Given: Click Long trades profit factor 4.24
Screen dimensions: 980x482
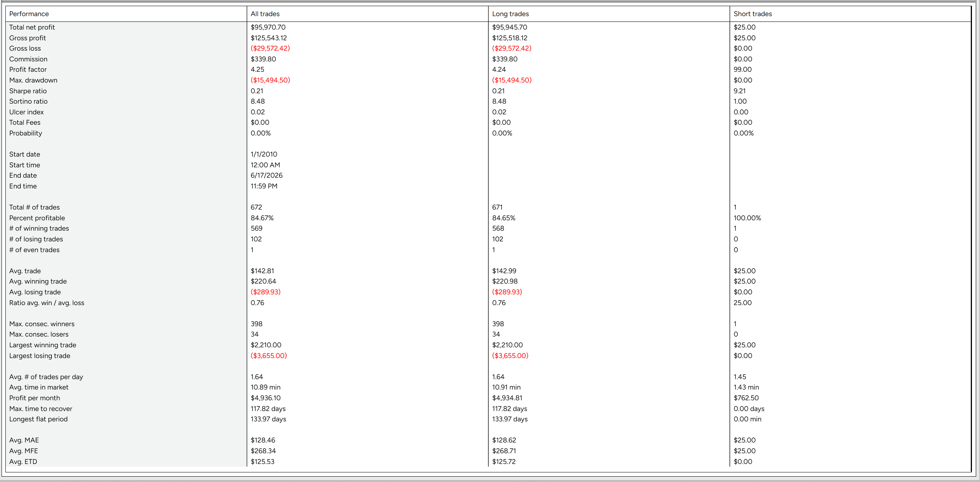Looking at the screenshot, I should 499,69.
